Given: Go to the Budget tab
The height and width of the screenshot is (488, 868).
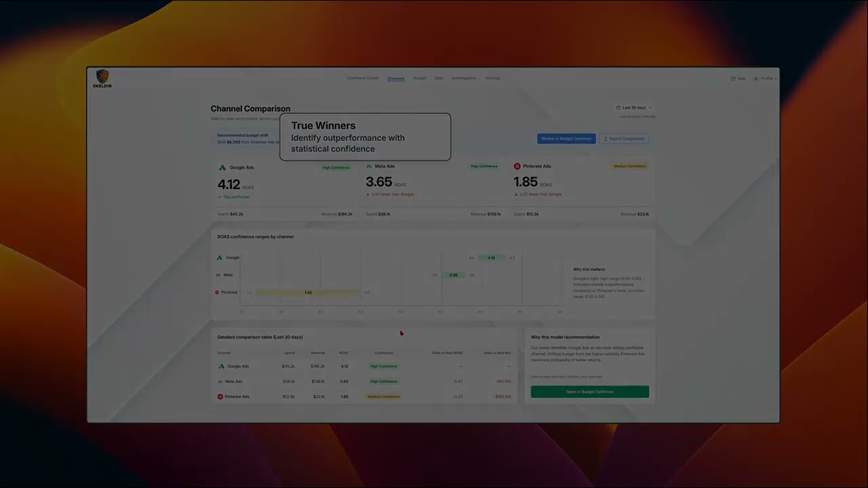Looking at the screenshot, I should (x=420, y=78).
